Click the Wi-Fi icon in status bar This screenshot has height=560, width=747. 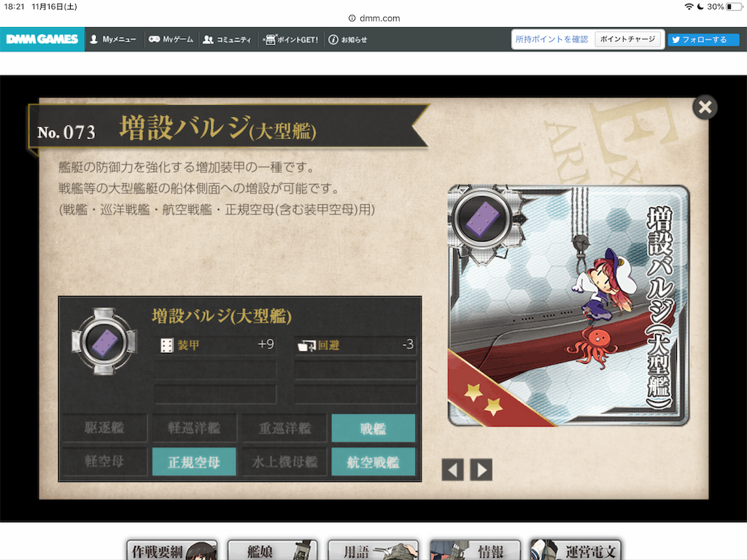click(689, 7)
